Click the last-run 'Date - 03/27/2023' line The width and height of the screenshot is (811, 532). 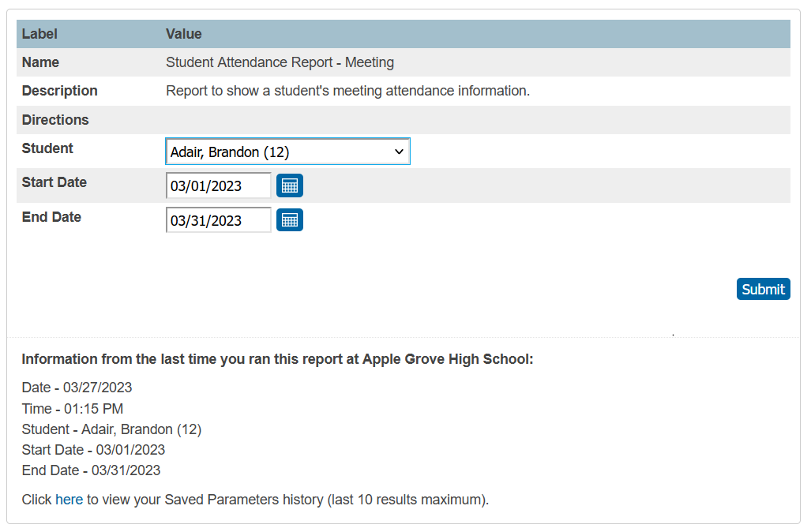77,388
